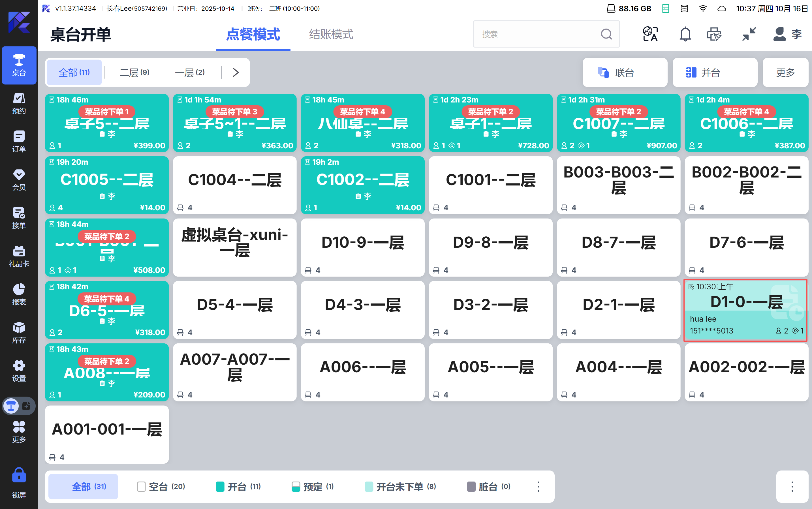The image size is (812, 509).
Task: Click the 联台 button
Action: tap(625, 72)
